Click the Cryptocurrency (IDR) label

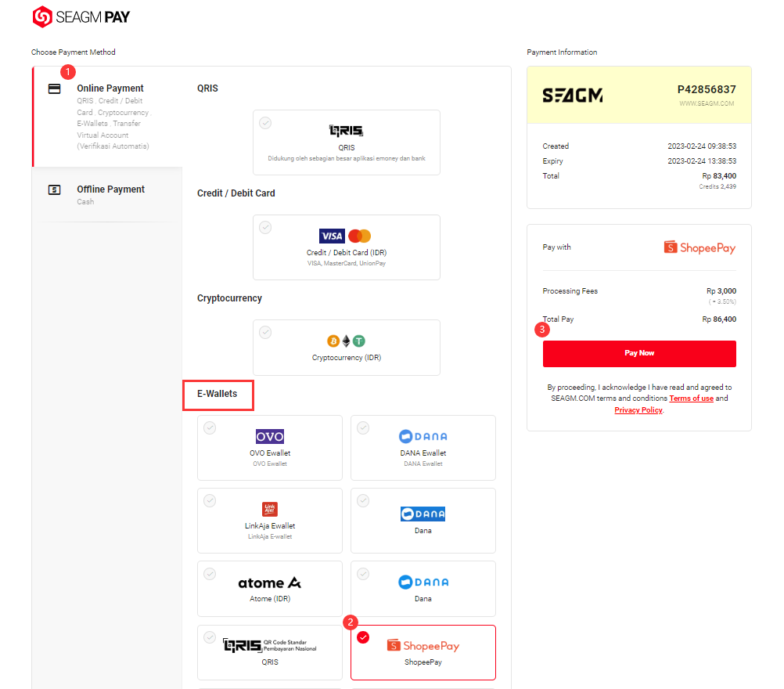click(x=346, y=358)
